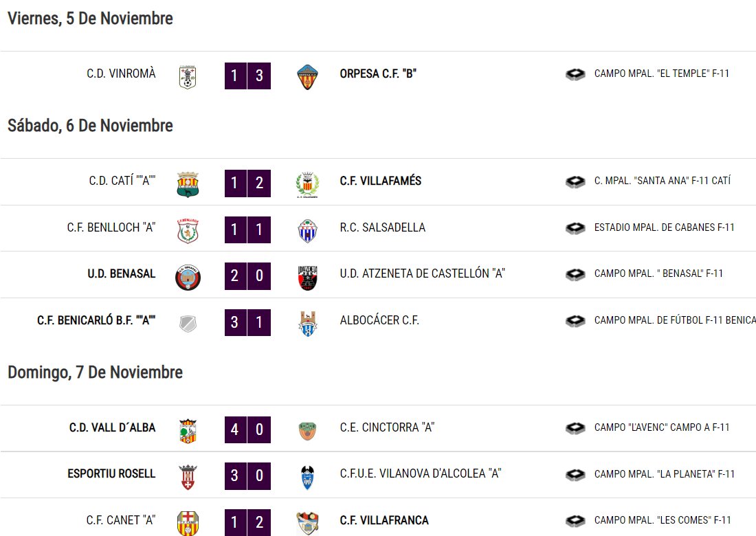This screenshot has width=756, height=536.
Task: Click the C.F. VILLAFRANCA team name
Action: coord(384,521)
